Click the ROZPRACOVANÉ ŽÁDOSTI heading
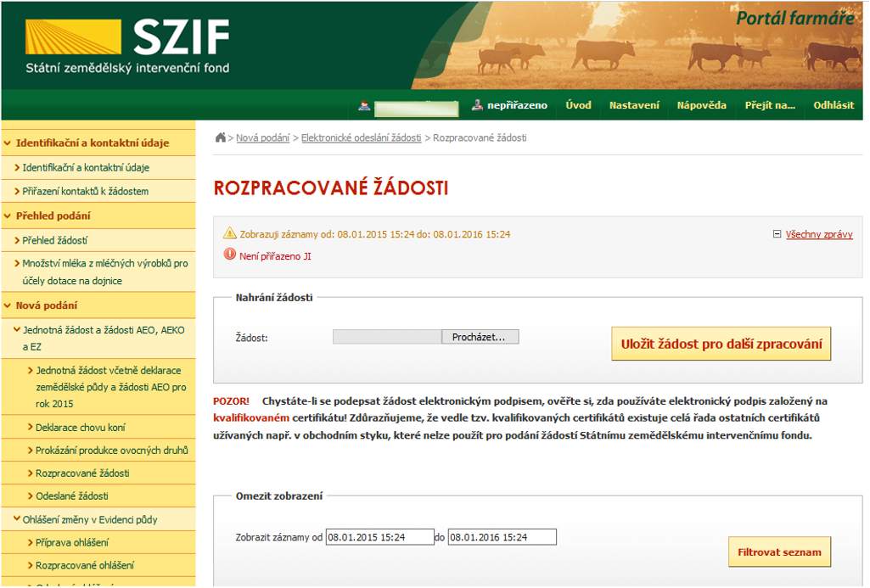 331,188
